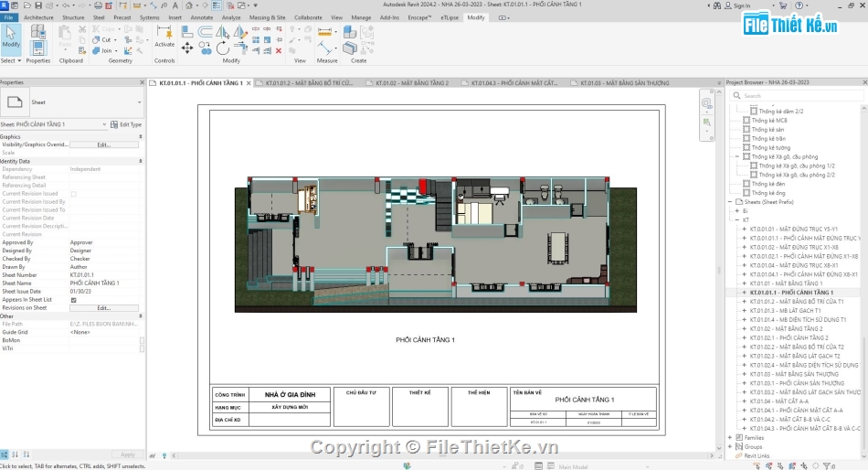The image size is (868, 470).
Task: Open the File menu
Action: pyautogui.click(x=9, y=17)
